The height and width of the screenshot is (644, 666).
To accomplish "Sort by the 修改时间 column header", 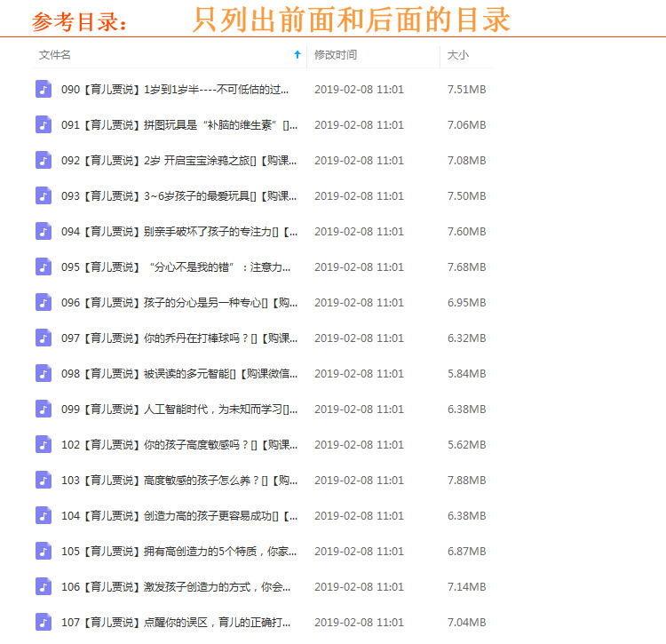I will point(336,55).
